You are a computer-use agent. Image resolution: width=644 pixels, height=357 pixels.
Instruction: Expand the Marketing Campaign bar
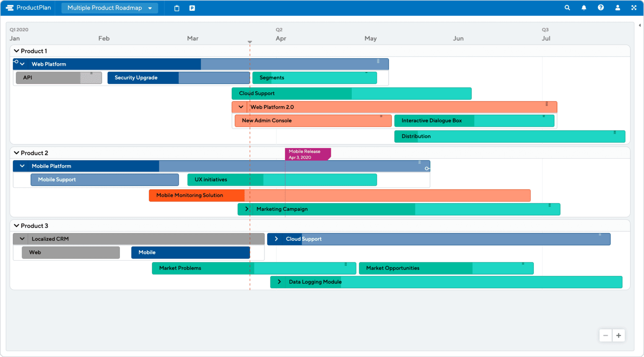pyautogui.click(x=247, y=209)
